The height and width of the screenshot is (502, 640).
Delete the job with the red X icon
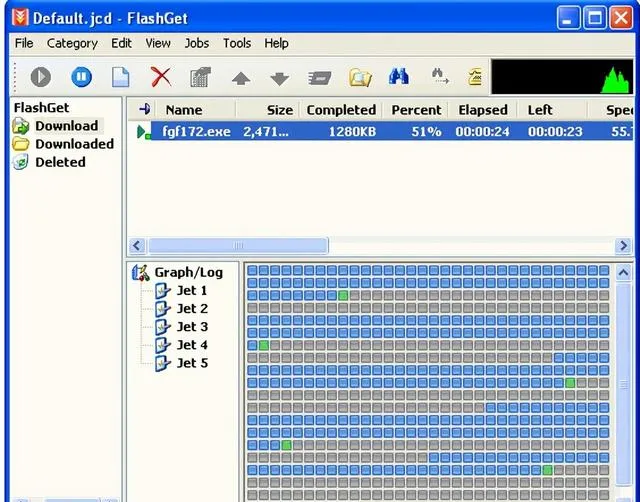(x=161, y=77)
